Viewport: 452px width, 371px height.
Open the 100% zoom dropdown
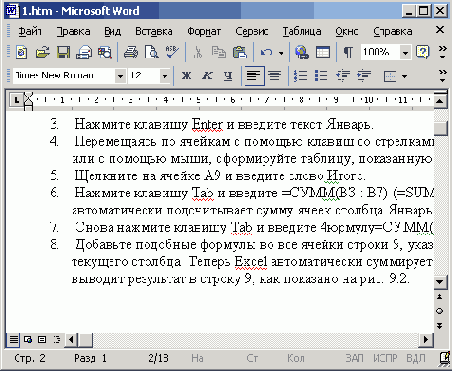coord(405,53)
